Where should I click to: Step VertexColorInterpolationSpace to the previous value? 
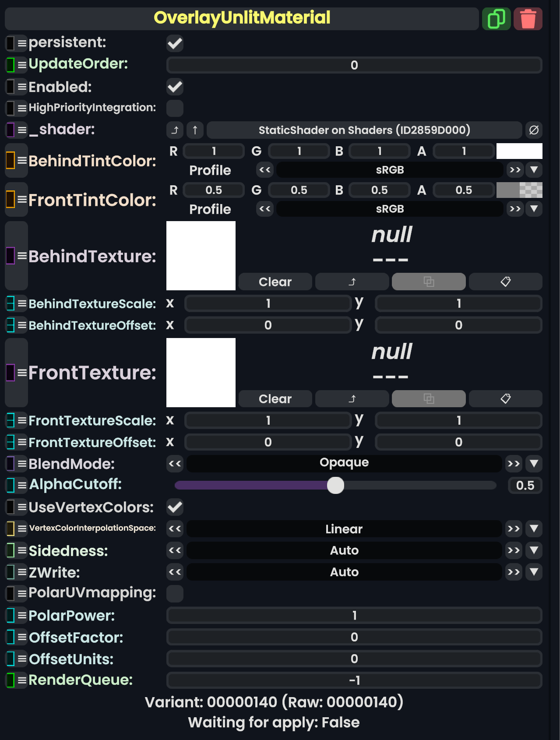175,529
